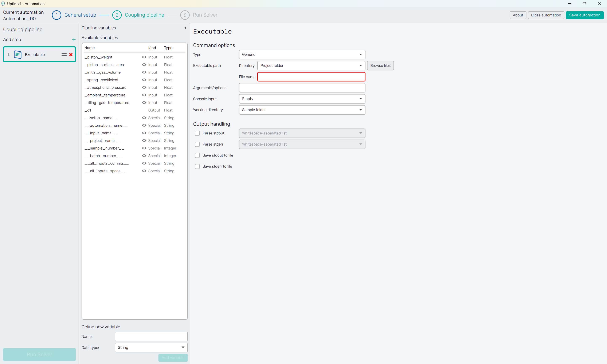Open the command Type dropdown set to Generic
The width and height of the screenshot is (607, 364).
pos(302,55)
